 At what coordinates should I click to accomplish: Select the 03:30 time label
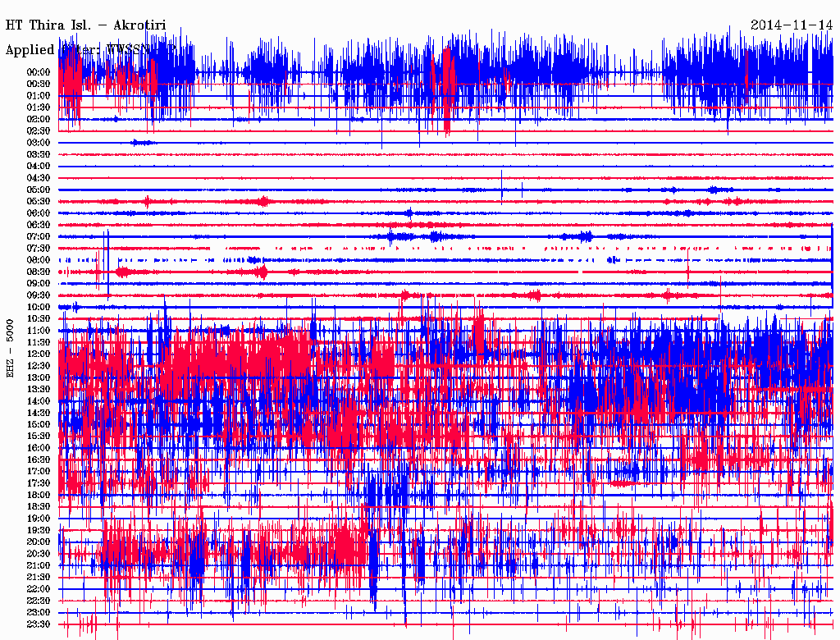point(38,154)
